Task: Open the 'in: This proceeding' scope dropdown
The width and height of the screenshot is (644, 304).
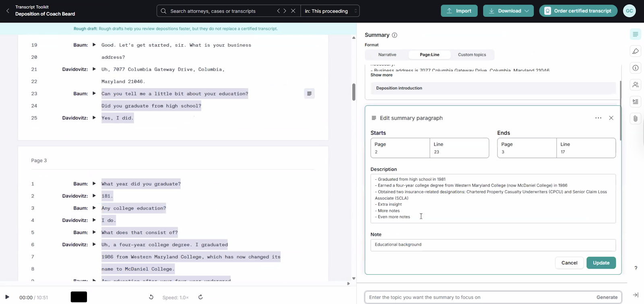Action: pyautogui.click(x=330, y=11)
